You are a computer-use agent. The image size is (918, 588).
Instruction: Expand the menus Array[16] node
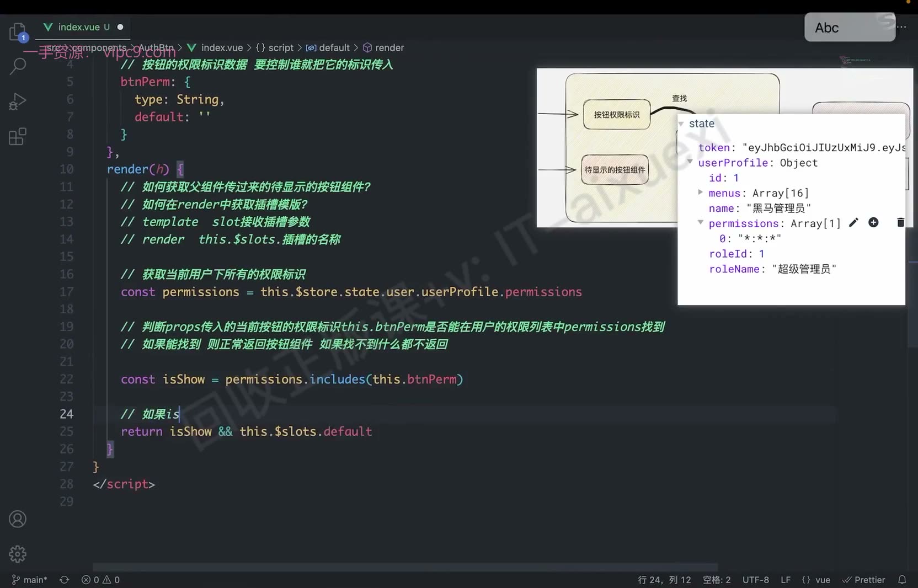700,192
